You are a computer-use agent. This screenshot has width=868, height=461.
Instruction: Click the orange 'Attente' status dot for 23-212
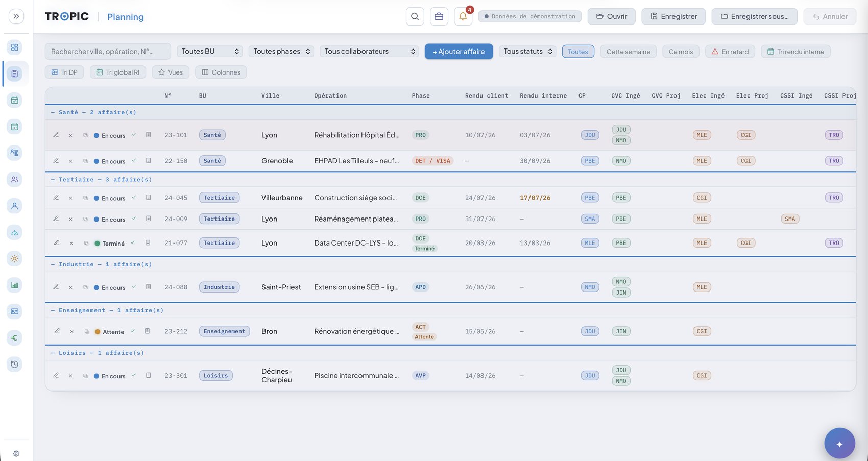click(x=98, y=331)
